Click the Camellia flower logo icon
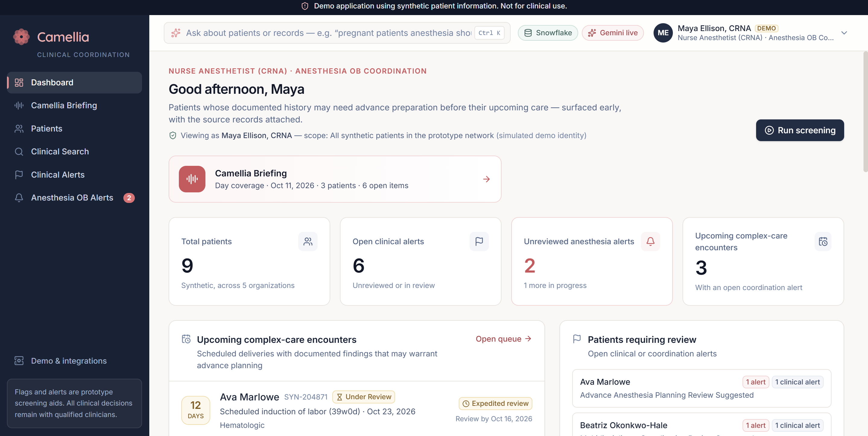 click(x=21, y=36)
